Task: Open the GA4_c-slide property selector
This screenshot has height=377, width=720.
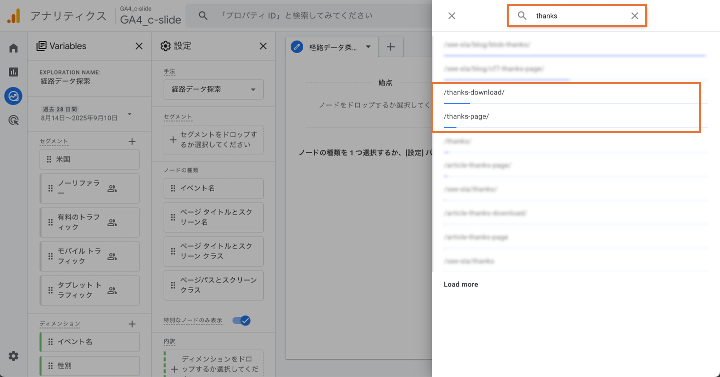Action: pos(151,16)
